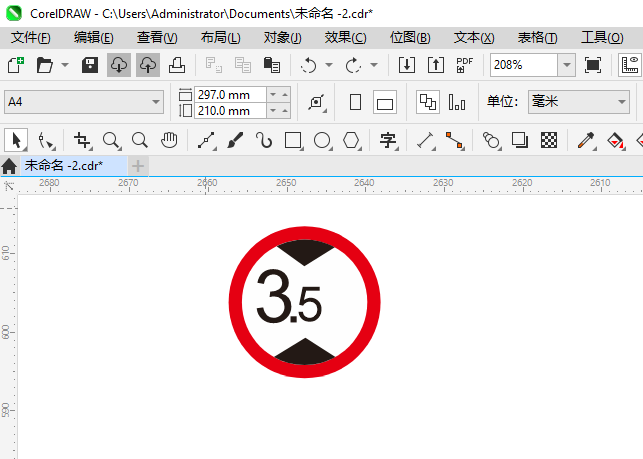The height and width of the screenshot is (459, 643).
Task: Apply layout to all pages icon
Action: 428,102
